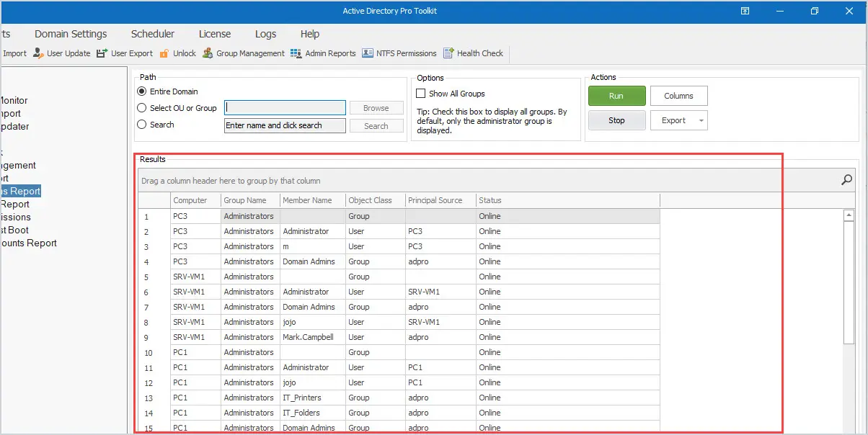Launch the User Export toolbar tool
The height and width of the screenshot is (435, 868).
[x=125, y=53]
